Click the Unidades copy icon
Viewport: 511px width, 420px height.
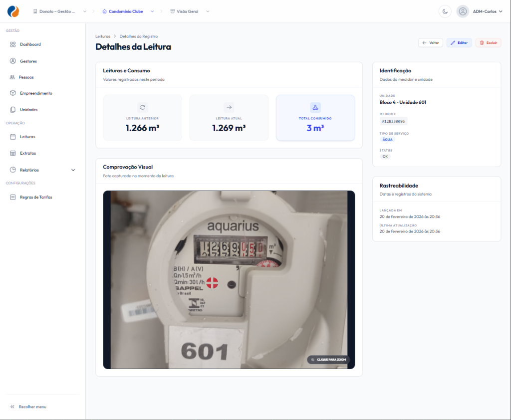(x=12, y=109)
